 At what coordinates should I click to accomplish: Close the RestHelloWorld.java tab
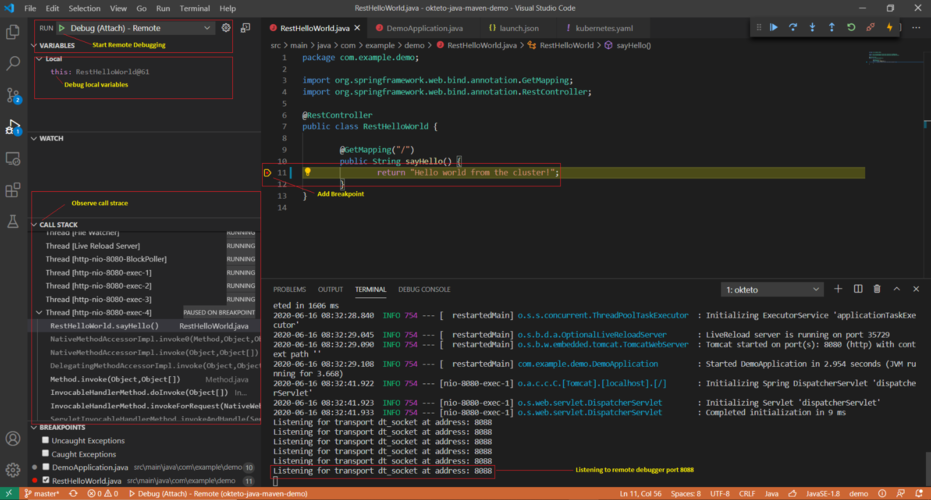(357, 28)
